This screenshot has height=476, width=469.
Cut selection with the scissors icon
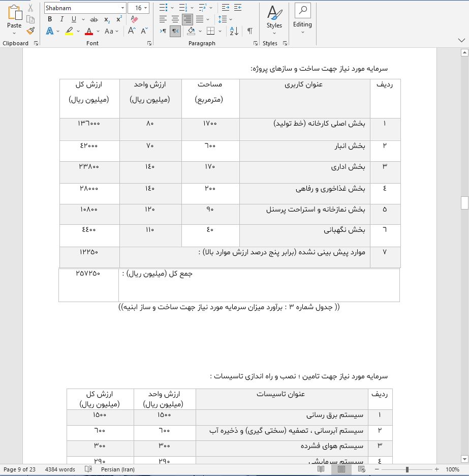pyautogui.click(x=30, y=8)
